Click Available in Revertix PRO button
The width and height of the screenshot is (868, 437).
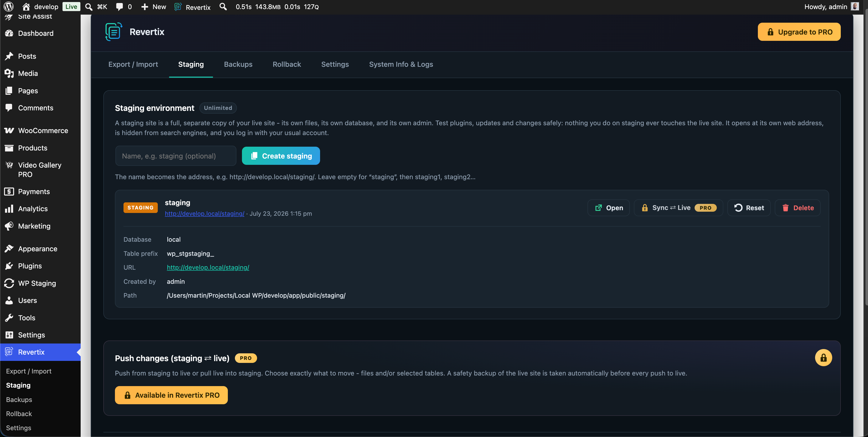[171, 395]
